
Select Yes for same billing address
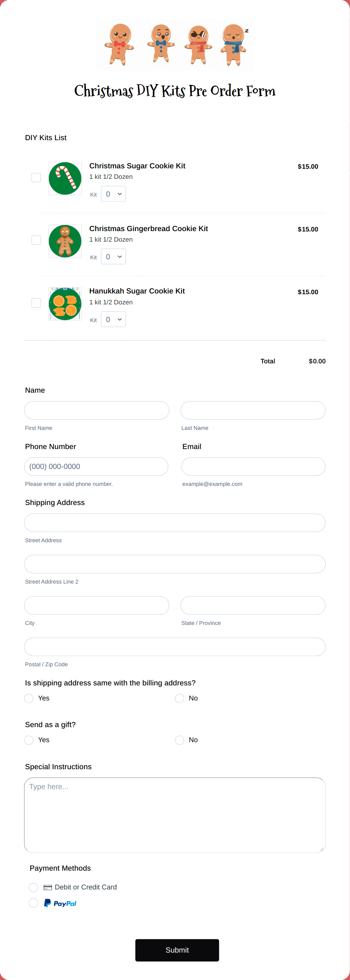click(29, 699)
